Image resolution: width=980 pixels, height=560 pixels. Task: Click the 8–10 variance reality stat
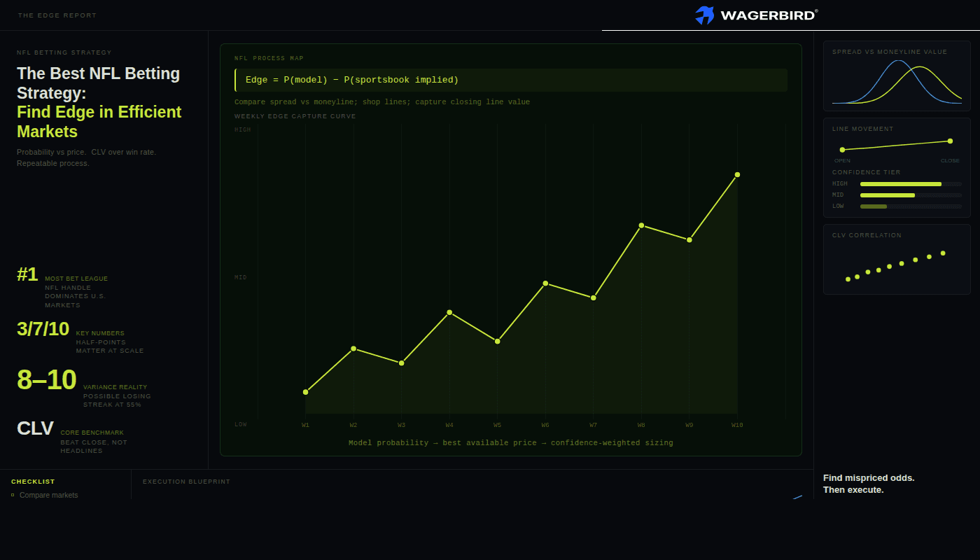point(84,388)
